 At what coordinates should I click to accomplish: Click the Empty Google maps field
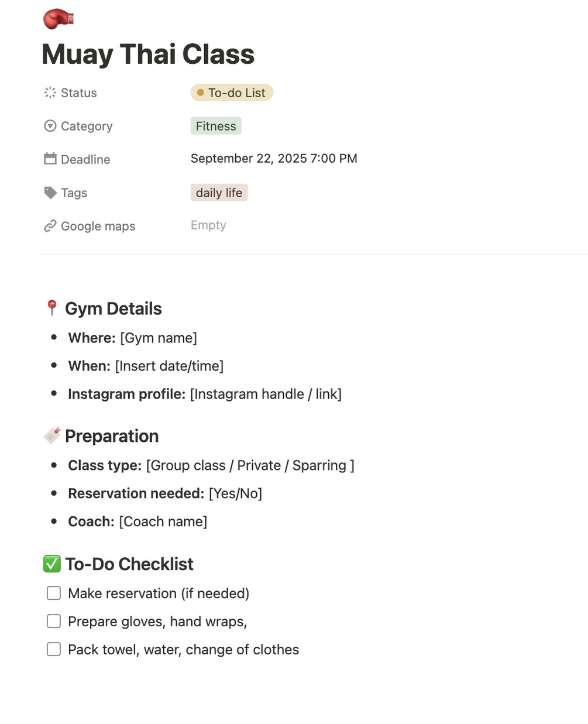(x=208, y=225)
